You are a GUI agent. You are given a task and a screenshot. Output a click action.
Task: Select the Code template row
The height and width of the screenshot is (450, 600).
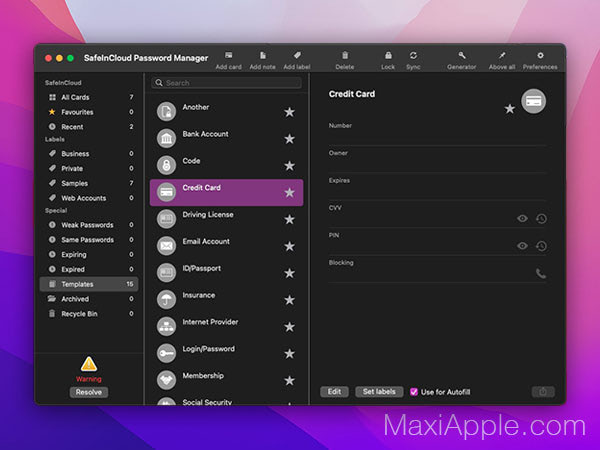(x=227, y=165)
